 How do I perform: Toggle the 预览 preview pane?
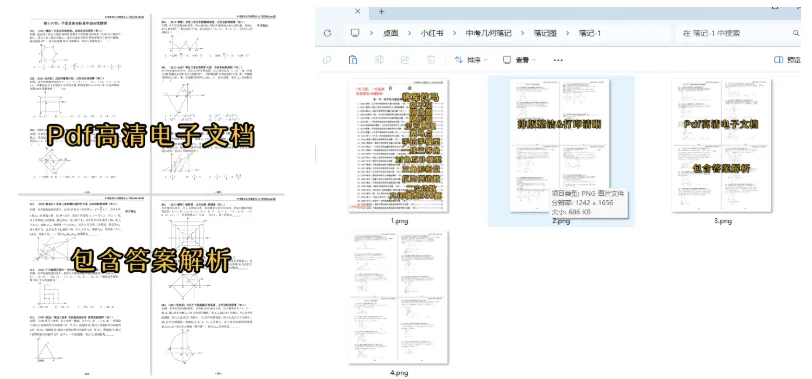(787, 60)
